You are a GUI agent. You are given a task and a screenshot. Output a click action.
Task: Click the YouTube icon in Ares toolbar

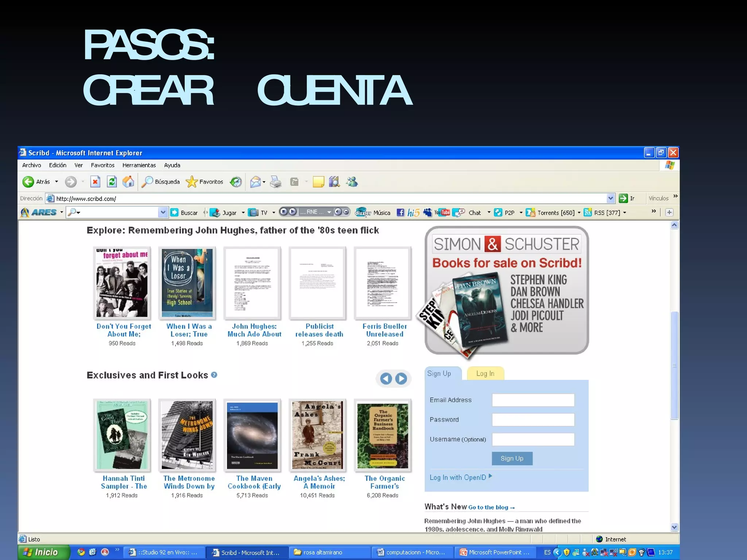tap(442, 213)
